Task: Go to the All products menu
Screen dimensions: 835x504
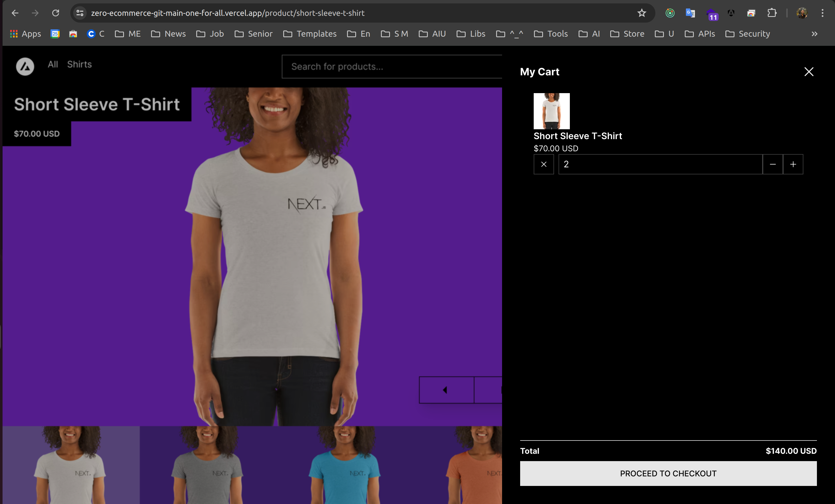Action: (53, 64)
